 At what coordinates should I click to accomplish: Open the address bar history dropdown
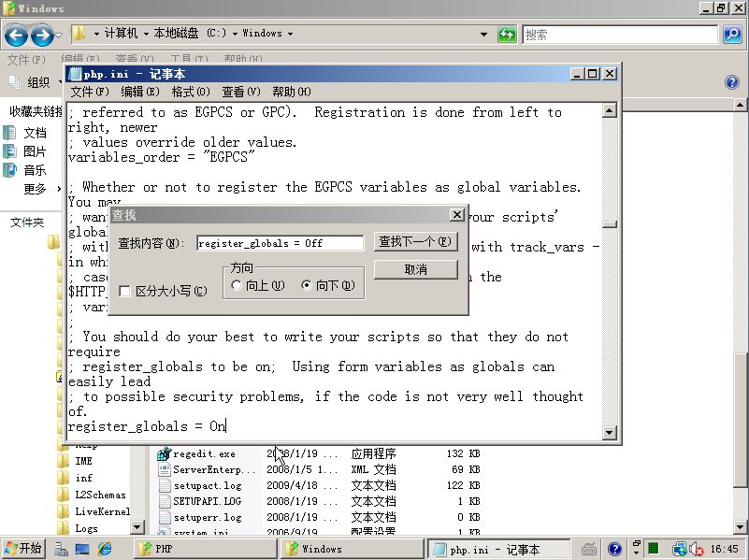pyautogui.click(x=483, y=35)
